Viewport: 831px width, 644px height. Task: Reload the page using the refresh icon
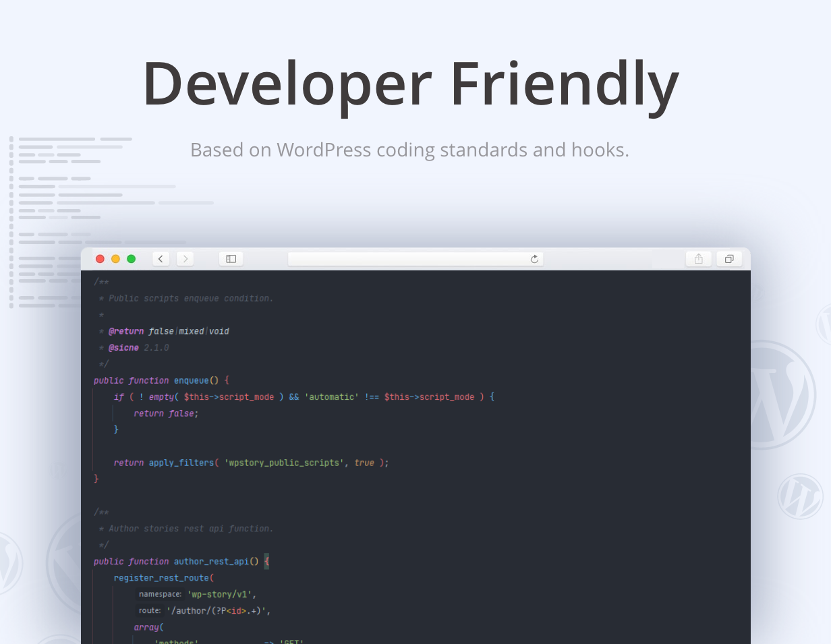click(x=534, y=259)
